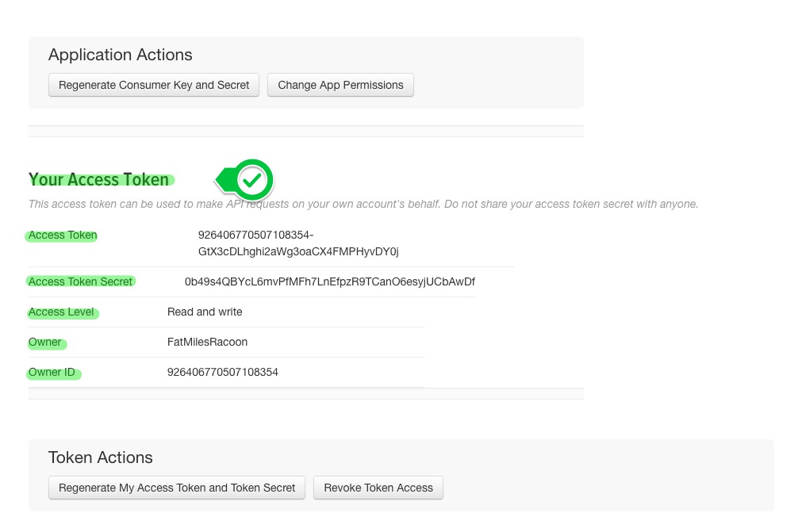This screenshot has width=802, height=532.
Task: Click the access token line starting GtX3cD
Action: [298, 251]
